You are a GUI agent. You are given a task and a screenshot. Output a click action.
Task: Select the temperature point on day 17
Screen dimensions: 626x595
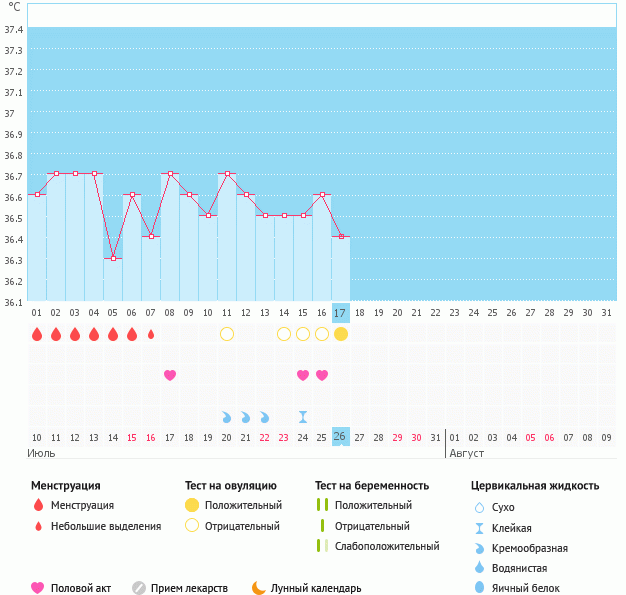click(x=341, y=236)
